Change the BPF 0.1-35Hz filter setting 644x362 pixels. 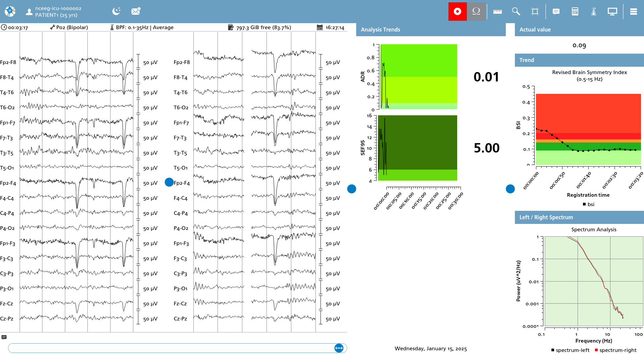click(142, 27)
